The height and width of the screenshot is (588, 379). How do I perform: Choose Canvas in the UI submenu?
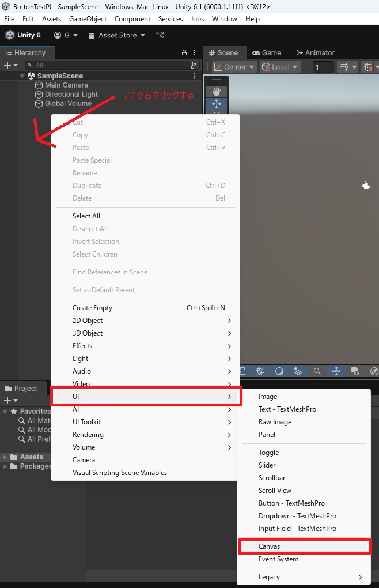click(x=305, y=546)
